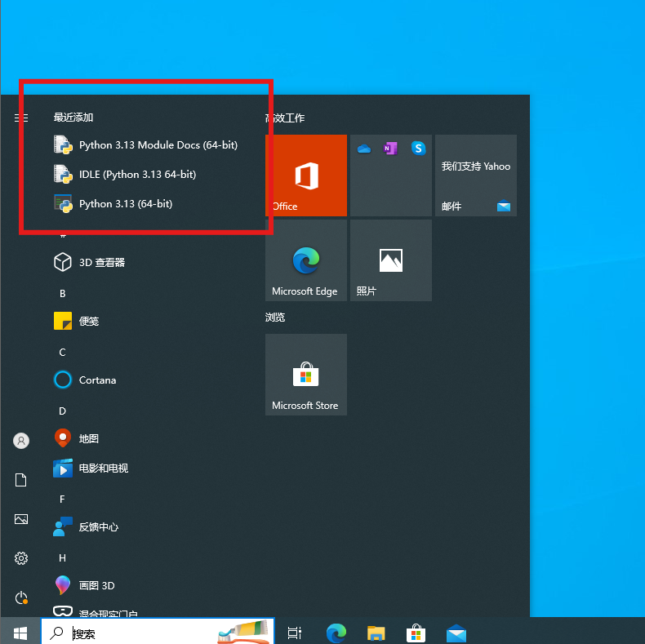Open the alphabet index via letter B header
This screenshot has width=645, height=644.
pos(63,293)
